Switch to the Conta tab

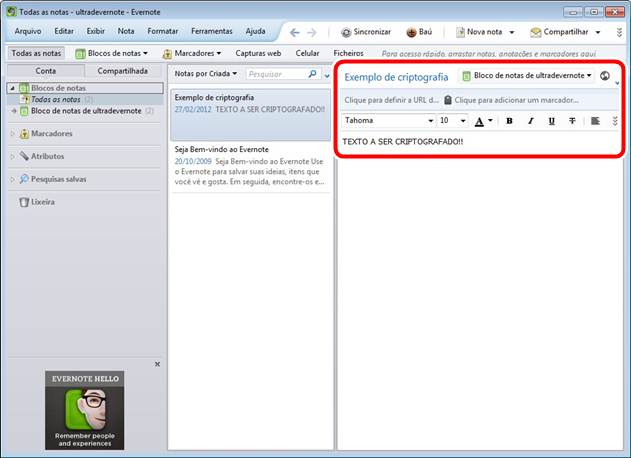tap(46, 71)
